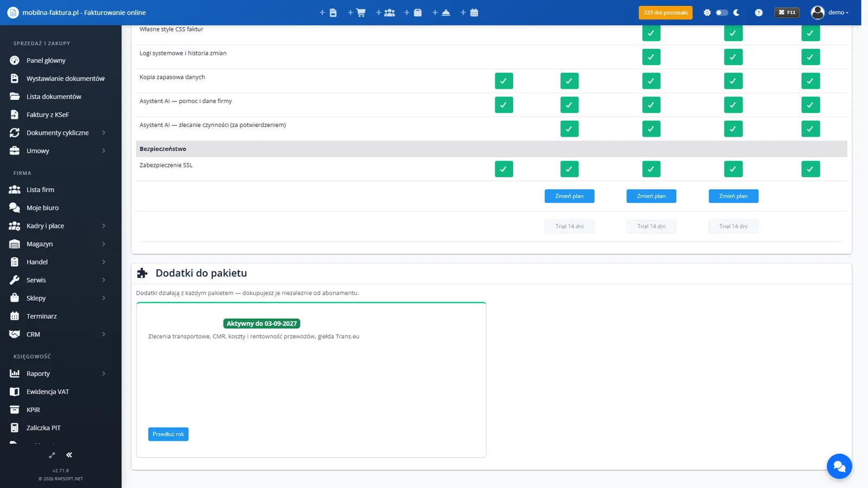Click the F11 fullscreen button
868x488 pixels.
pos(787,12)
